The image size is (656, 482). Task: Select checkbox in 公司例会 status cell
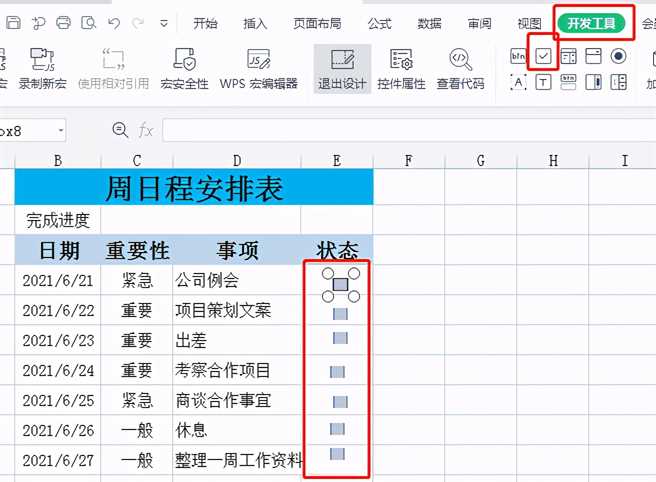tap(340, 285)
